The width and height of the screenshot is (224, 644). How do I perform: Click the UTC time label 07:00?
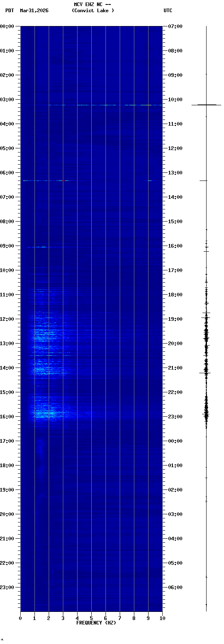coord(175,26)
